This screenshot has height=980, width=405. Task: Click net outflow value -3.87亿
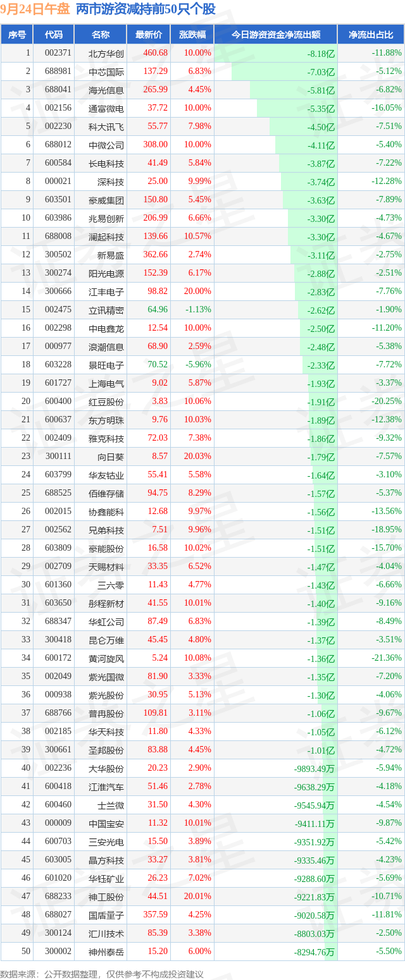(x=321, y=164)
